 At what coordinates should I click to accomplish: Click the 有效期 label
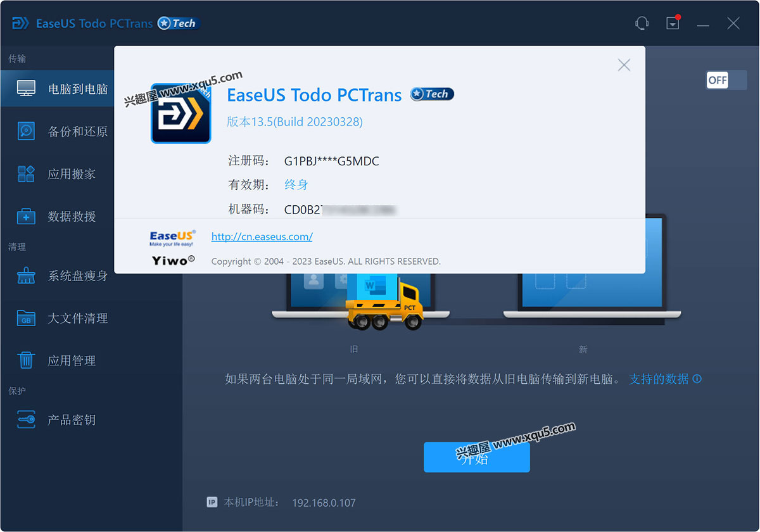pyautogui.click(x=249, y=185)
